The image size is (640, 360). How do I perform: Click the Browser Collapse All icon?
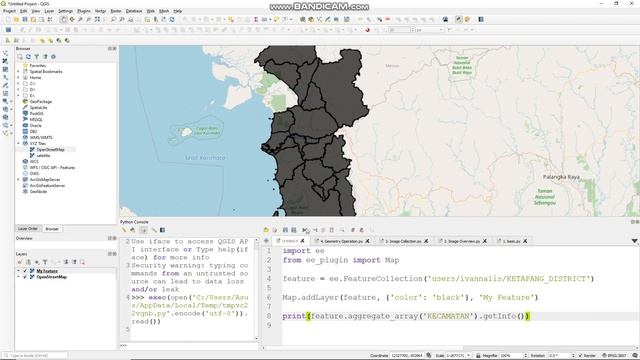(x=45, y=57)
